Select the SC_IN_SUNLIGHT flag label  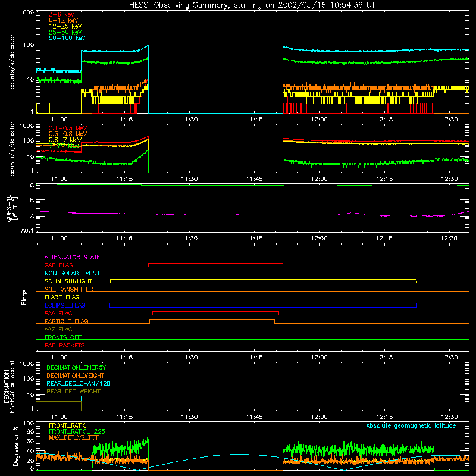tap(68, 281)
